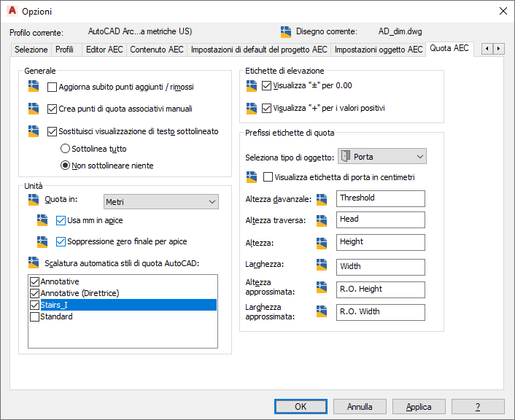Click drawing icon beside Crea punti di quota associativi
Screen dimensions: 515x420
(x=34, y=109)
